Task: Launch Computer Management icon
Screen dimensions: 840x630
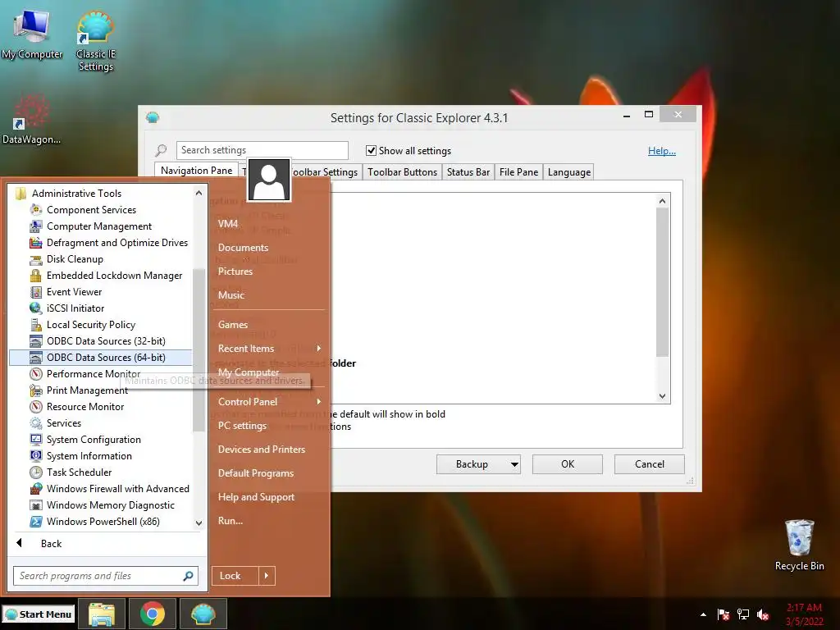Action: (x=36, y=226)
